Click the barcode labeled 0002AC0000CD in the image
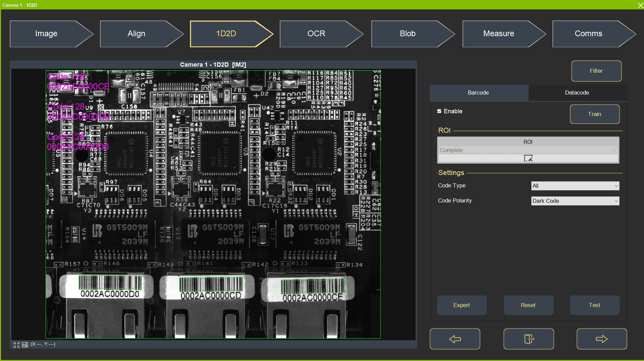Image resolution: width=644 pixels, height=361 pixels. click(211, 284)
